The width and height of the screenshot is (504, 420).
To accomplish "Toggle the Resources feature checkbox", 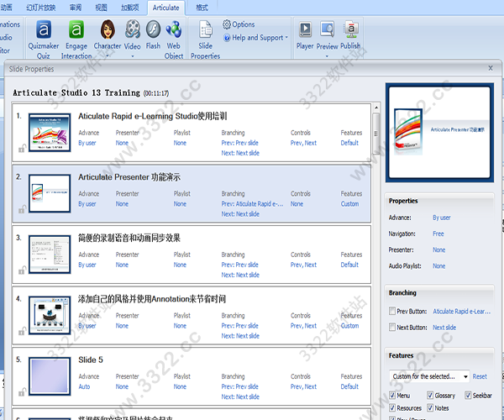I will click(x=392, y=407).
